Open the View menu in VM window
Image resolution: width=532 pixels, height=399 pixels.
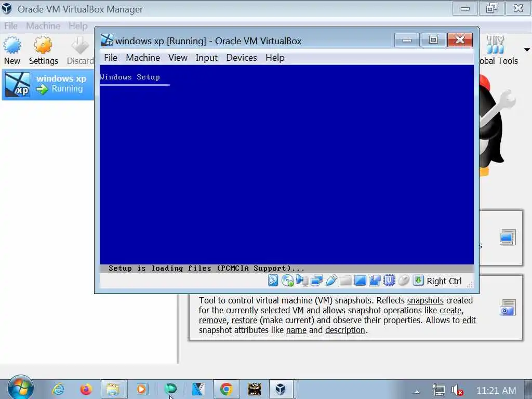(x=178, y=58)
